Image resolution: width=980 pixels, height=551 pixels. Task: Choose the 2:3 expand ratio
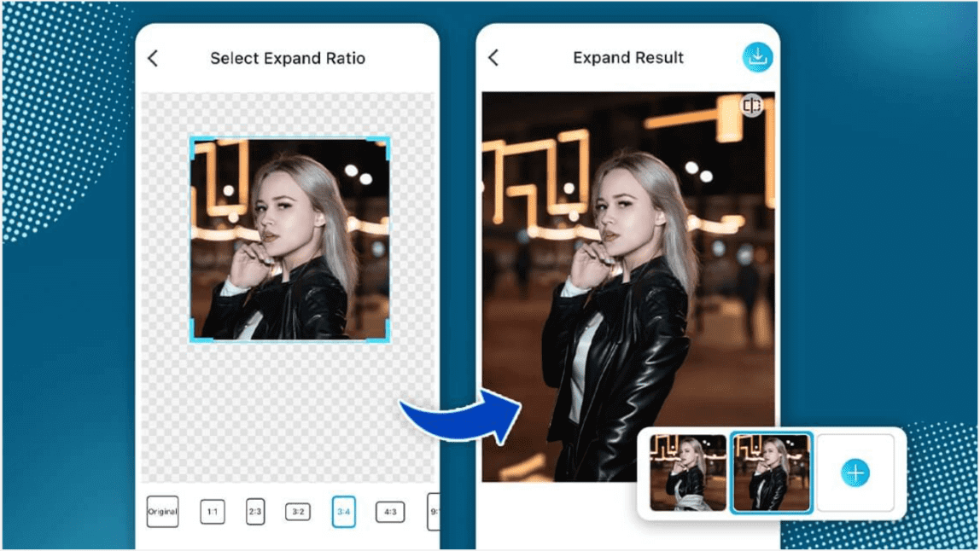click(255, 512)
